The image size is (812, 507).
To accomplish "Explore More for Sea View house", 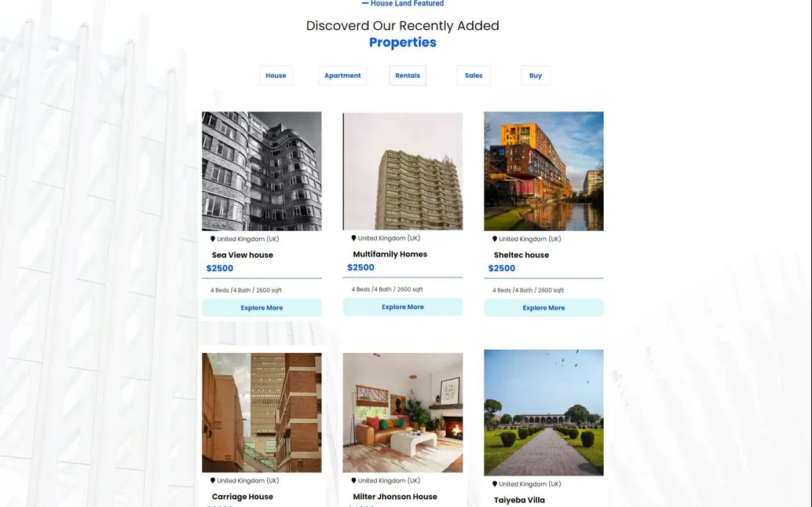I will pos(262,308).
